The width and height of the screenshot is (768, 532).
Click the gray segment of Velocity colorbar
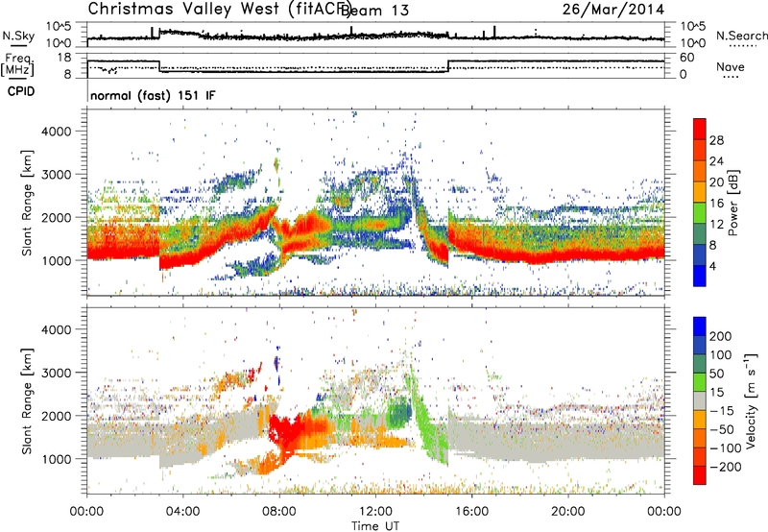(700, 401)
